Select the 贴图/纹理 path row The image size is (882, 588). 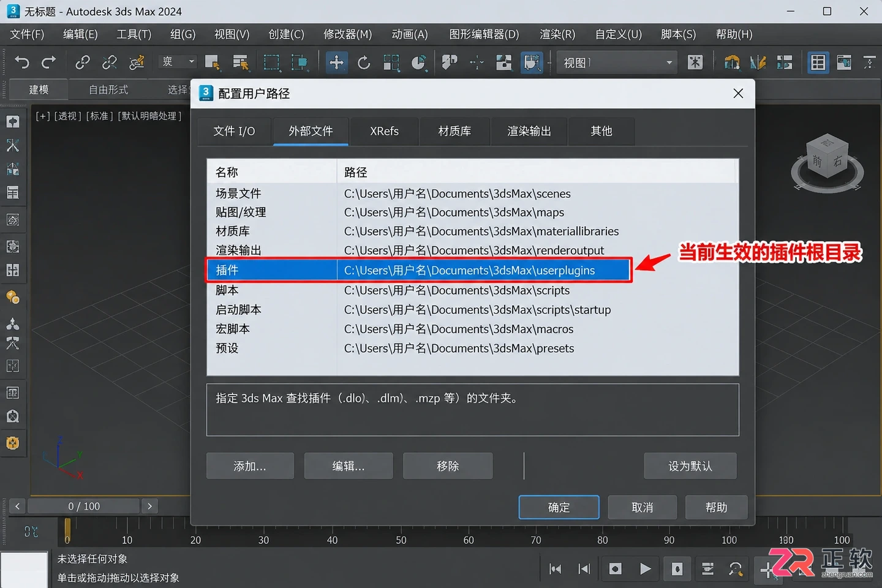click(x=473, y=213)
